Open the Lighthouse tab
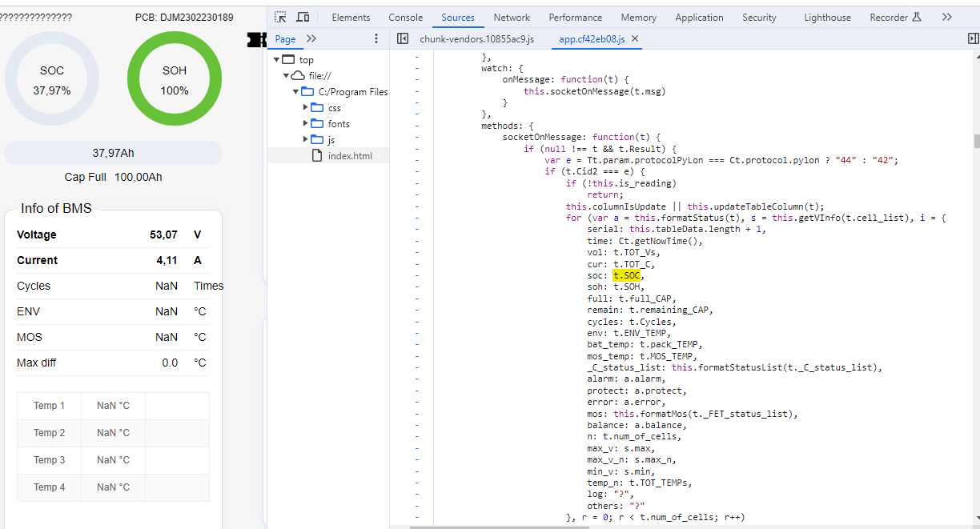The width and height of the screenshot is (980, 529). tap(828, 17)
